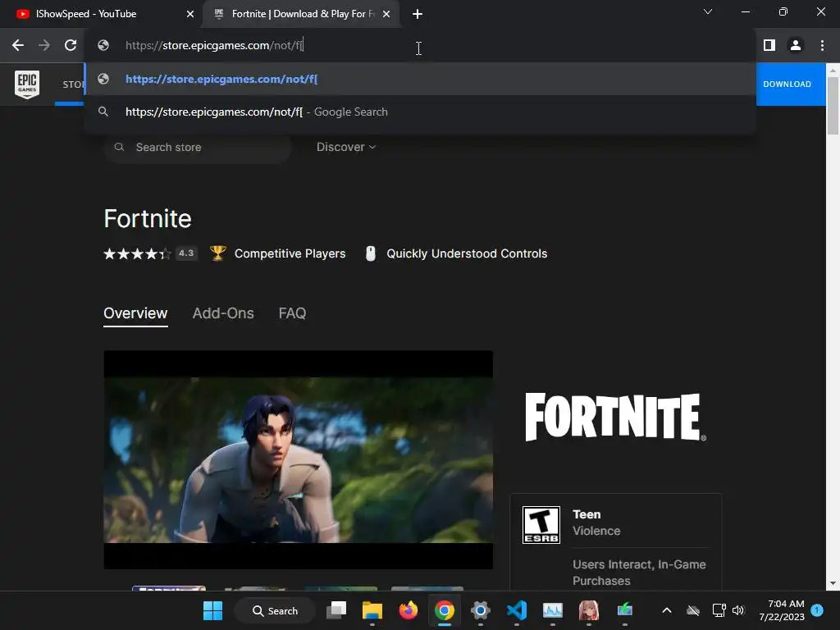The height and width of the screenshot is (630, 840).
Task: Click the page vertical scrollbar thumb
Action: click(x=833, y=106)
